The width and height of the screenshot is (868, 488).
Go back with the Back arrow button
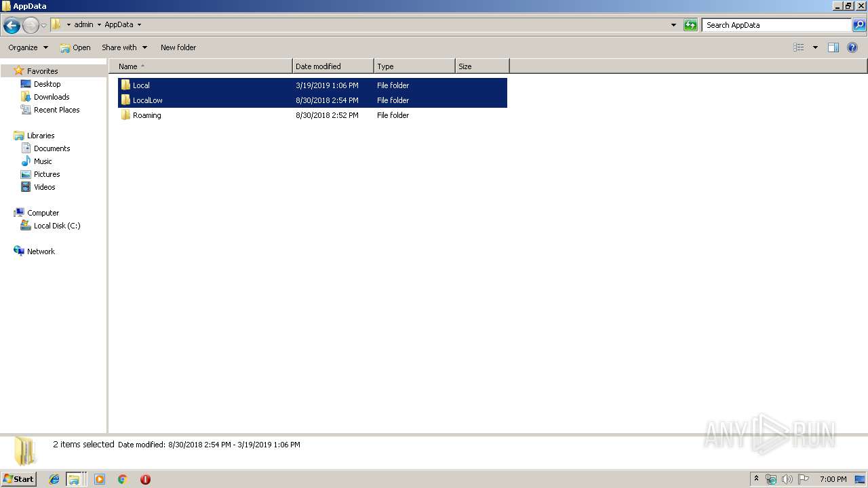click(12, 26)
